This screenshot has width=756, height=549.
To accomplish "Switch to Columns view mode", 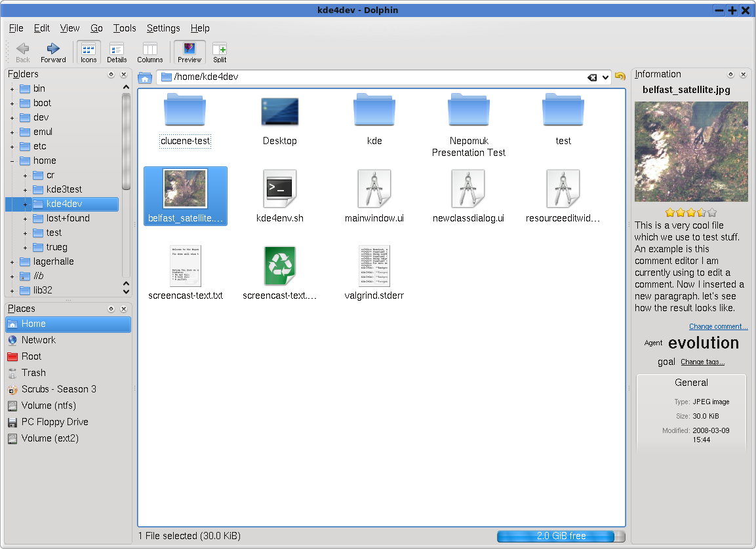I will [x=149, y=49].
